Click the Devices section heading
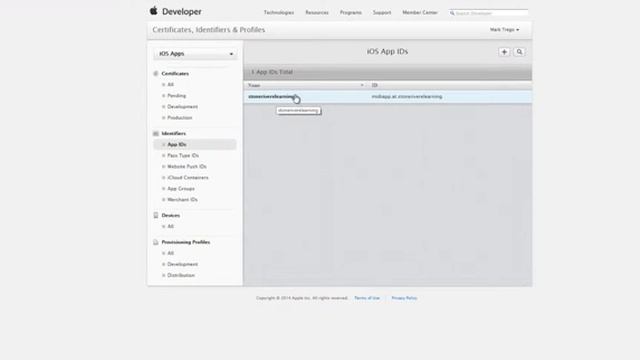The image size is (640, 360). pos(171,215)
